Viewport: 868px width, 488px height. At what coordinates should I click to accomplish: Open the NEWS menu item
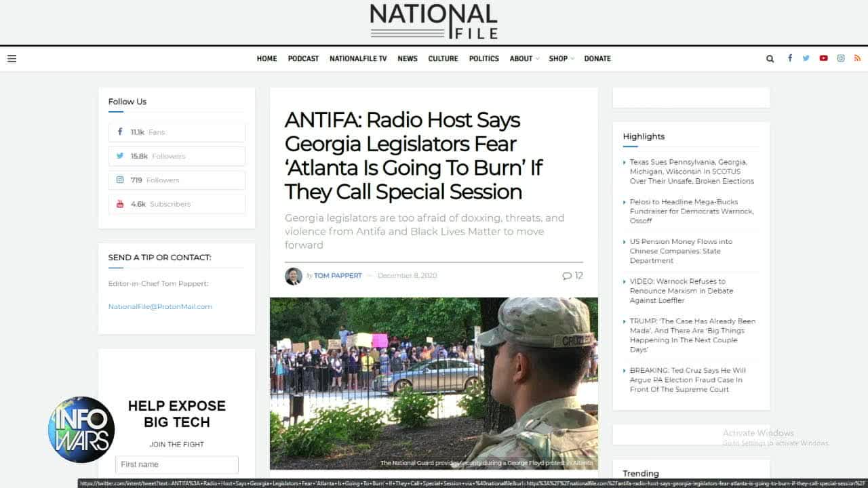[x=408, y=58]
